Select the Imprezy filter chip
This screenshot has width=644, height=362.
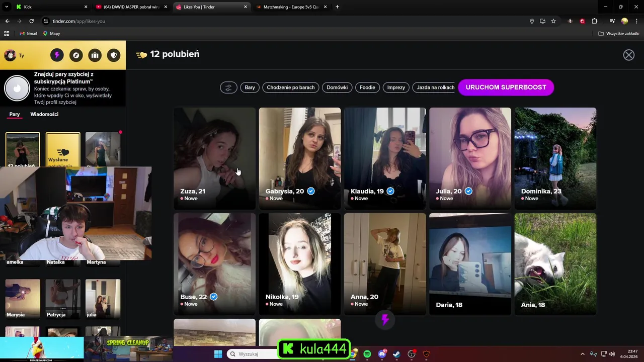click(x=396, y=87)
